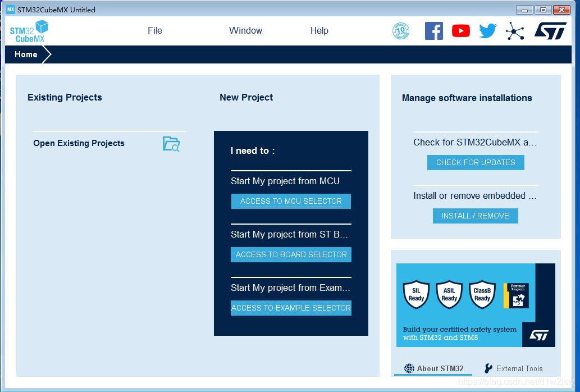This screenshot has width=580, height=392.
Task: Click 'Install or remove embedded …' text
Action: click(475, 195)
